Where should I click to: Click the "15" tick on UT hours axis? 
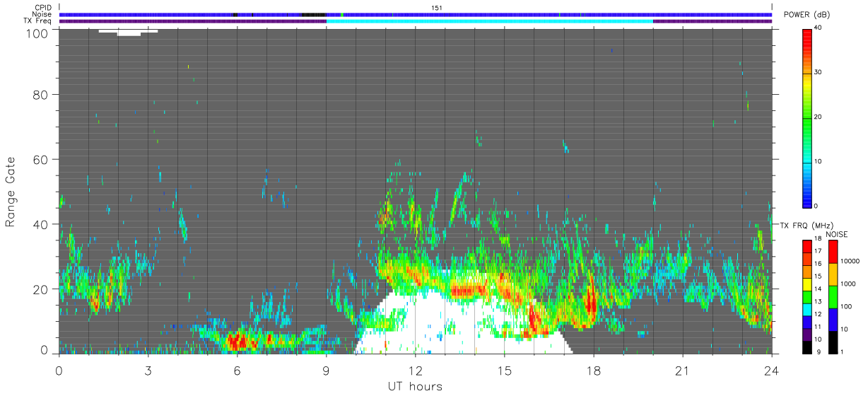504,370
